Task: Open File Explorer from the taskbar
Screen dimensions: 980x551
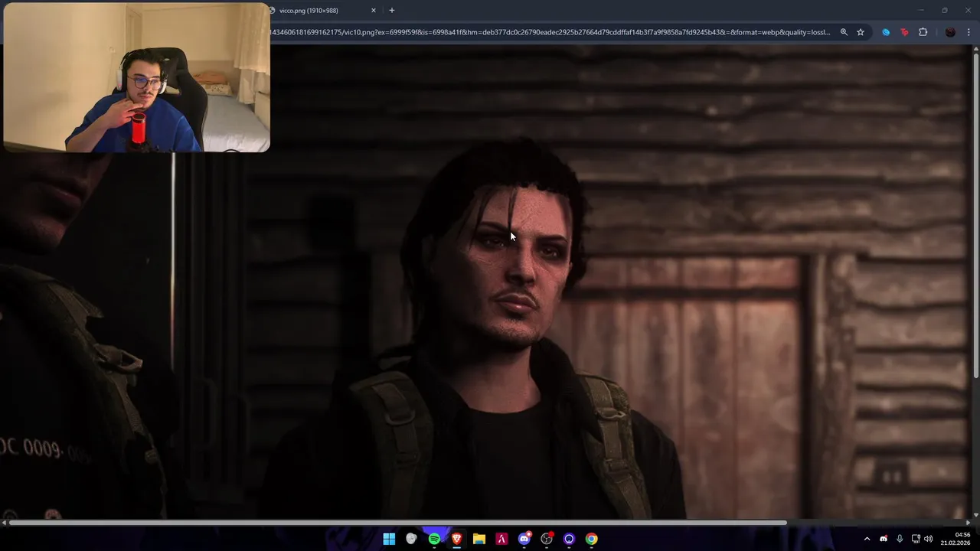Action: pos(479,539)
